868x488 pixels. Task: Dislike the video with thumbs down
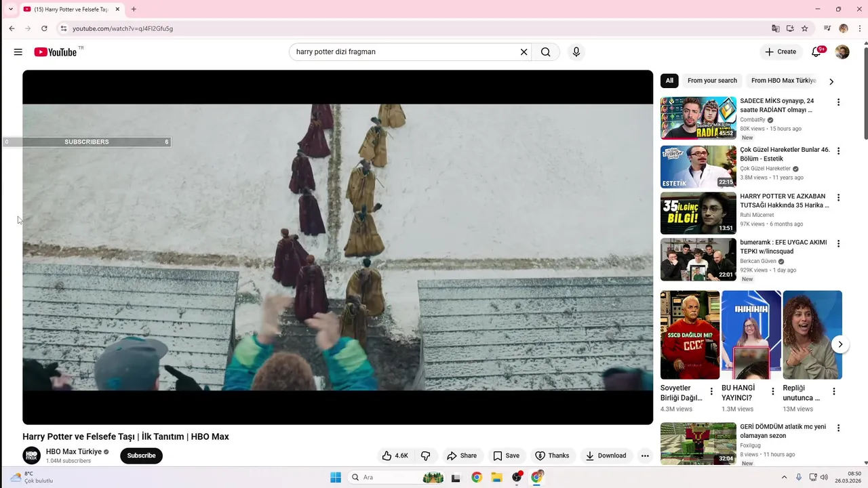426,455
